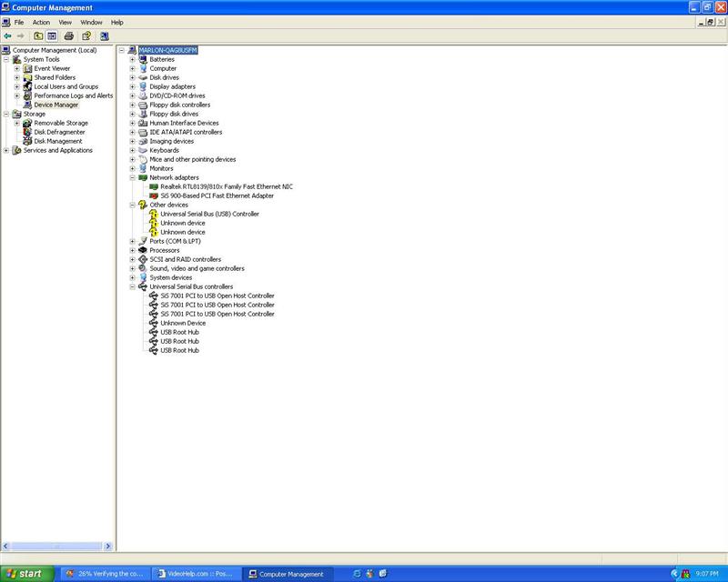
Task: Click the Event Viewer icon in the tree
Action: (x=28, y=68)
